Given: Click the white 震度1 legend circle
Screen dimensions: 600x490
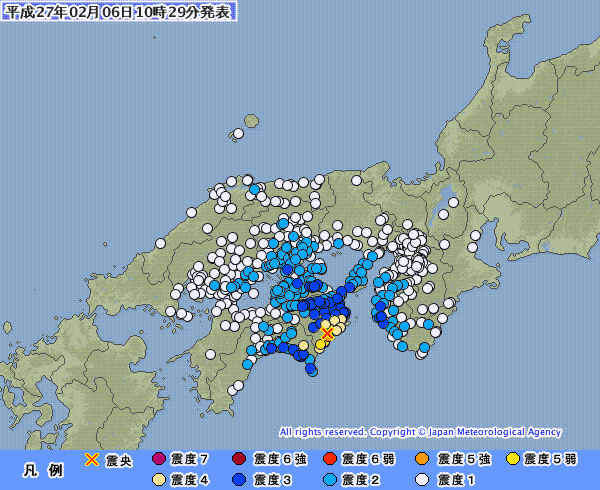Looking at the screenshot, I should (422, 480).
